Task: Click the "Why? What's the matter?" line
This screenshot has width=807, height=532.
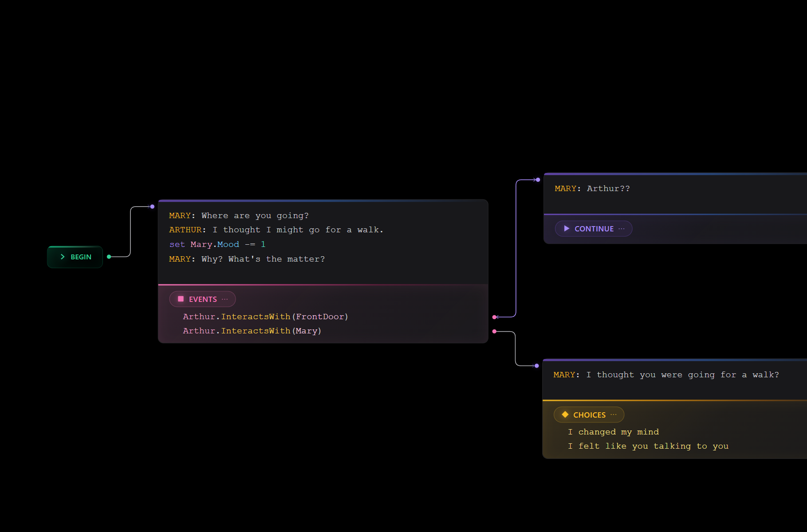Action: pyautogui.click(x=247, y=259)
